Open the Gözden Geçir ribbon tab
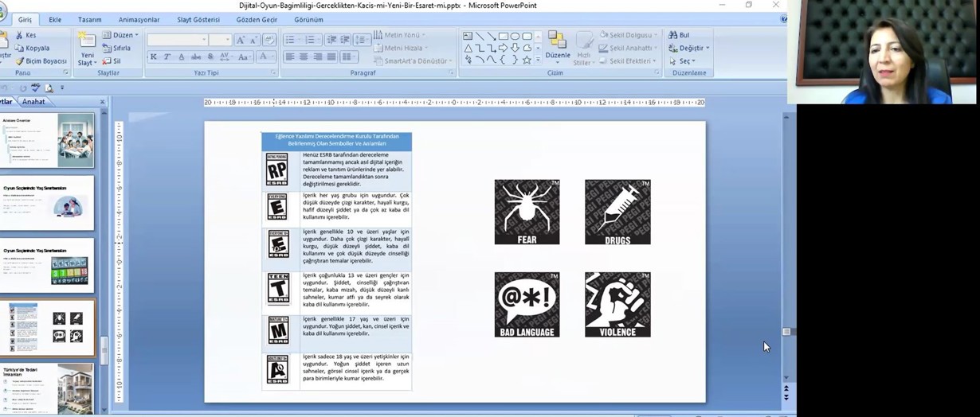This screenshot has width=980, height=417. coord(257,19)
